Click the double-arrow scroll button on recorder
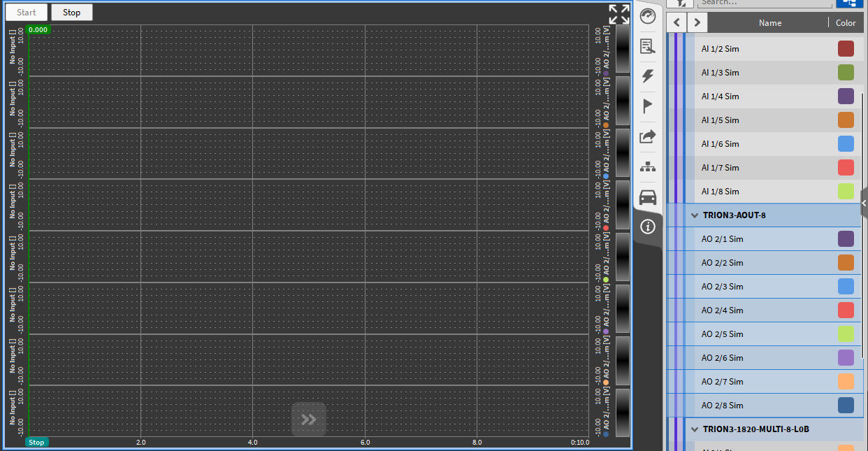This screenshot has width=868, height=451. tap(309, 420)
